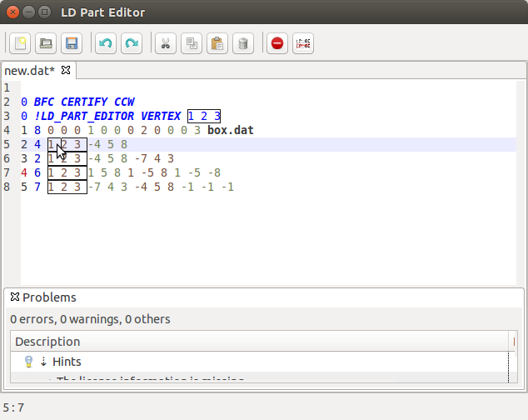
Task: Click the BFC CERTIFY CCW line
Action: pos(83,102)
